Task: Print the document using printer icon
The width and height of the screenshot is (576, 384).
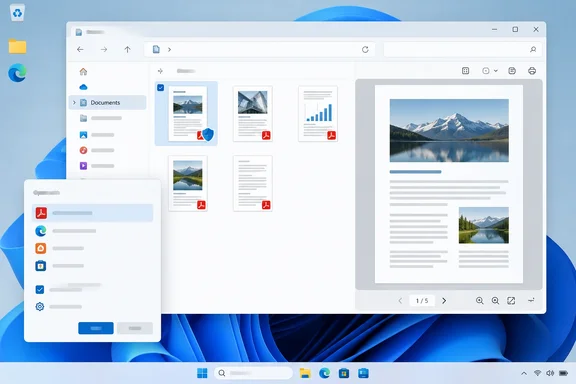Action: (532, 71)
